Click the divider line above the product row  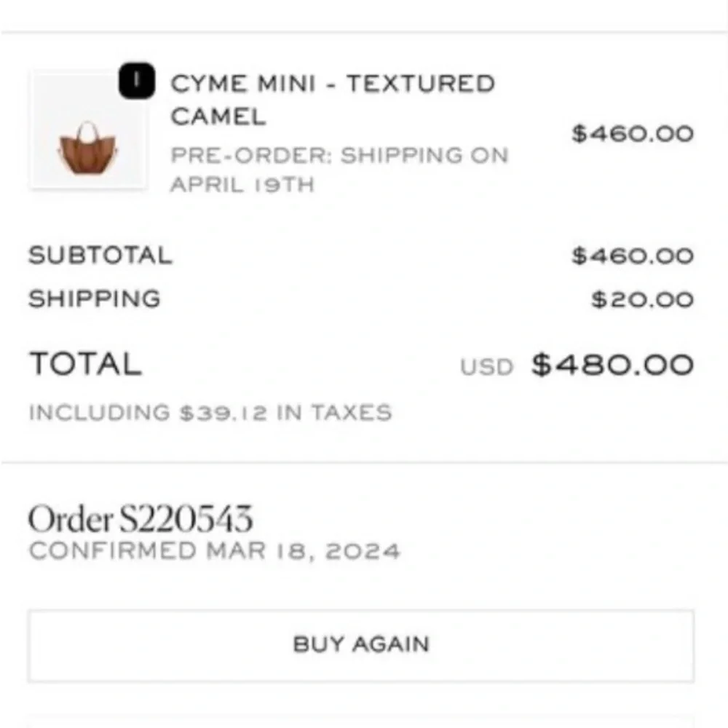(364, 32)
